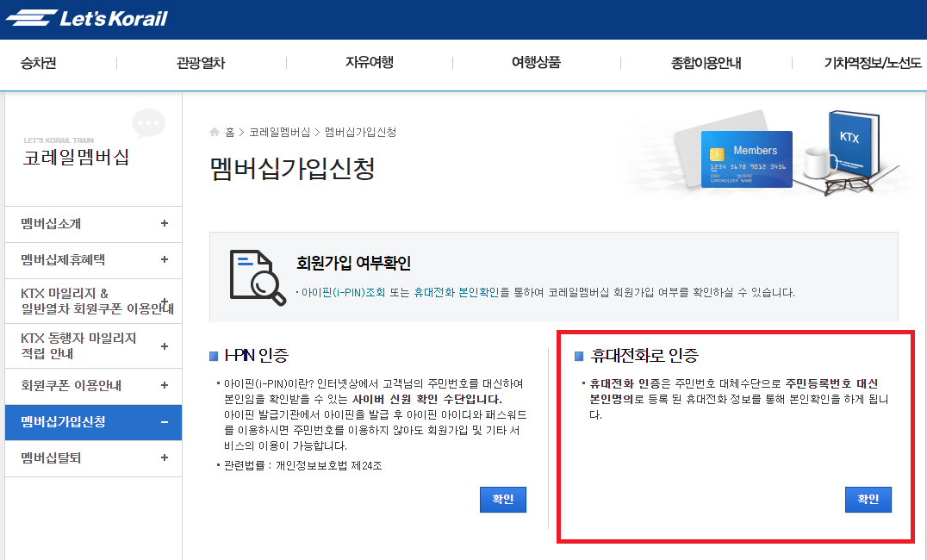Viewport: 927px width, 560px height.
Task: Click the blue KTX book image
Action: (x=853, y=144)
